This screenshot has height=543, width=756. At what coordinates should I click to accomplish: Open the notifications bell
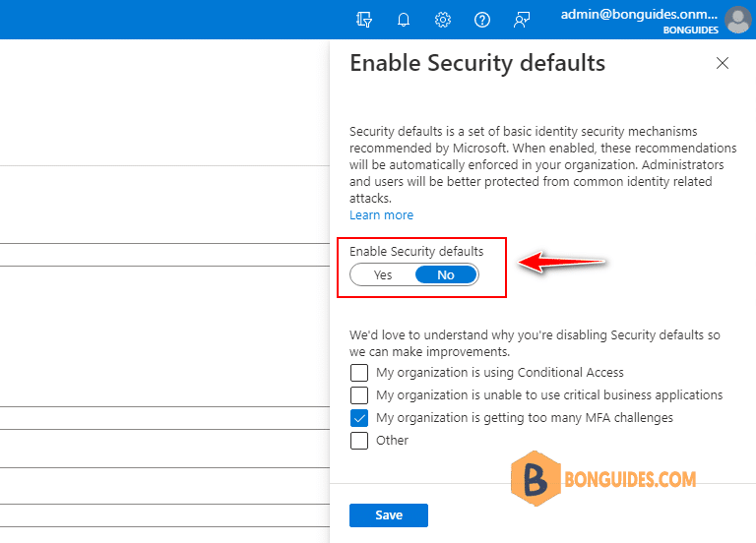[404, 20]
